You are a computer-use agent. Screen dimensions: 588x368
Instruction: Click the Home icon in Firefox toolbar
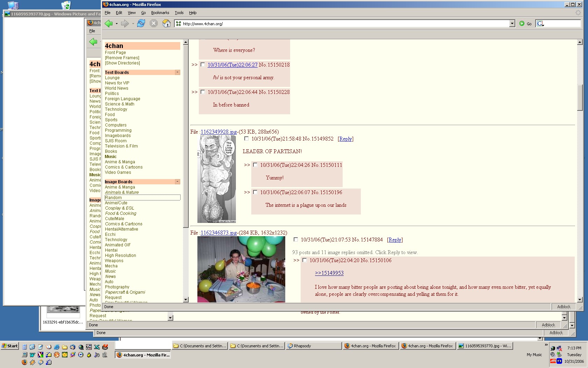point(167,23)
